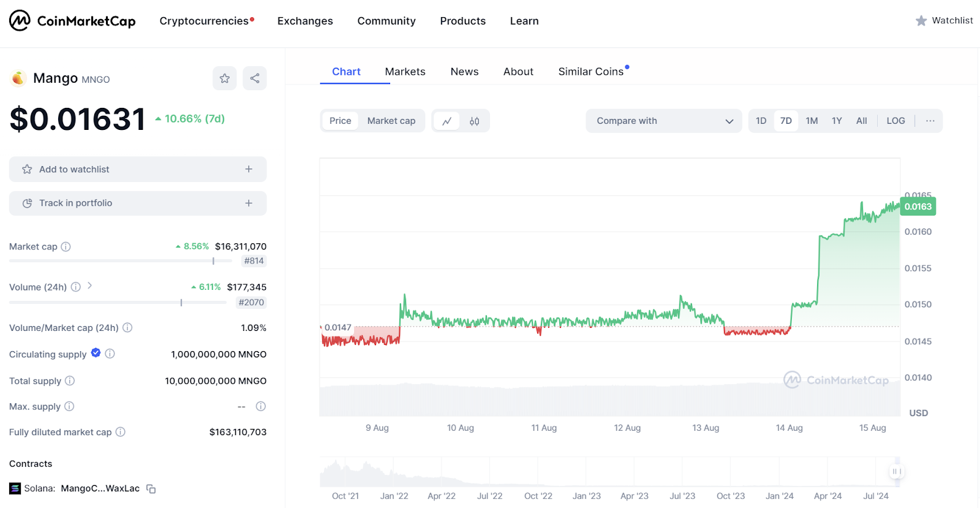This screenshot has height=508, width=980.
Task: Switch to the Similar Coins tab
Action: point(591,72)
